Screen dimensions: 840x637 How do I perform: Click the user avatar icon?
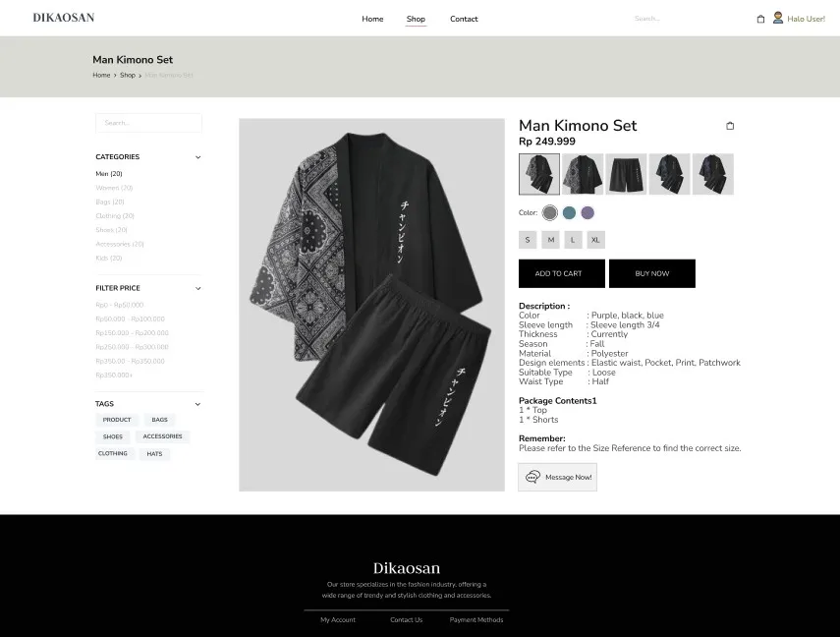point(778,18)
